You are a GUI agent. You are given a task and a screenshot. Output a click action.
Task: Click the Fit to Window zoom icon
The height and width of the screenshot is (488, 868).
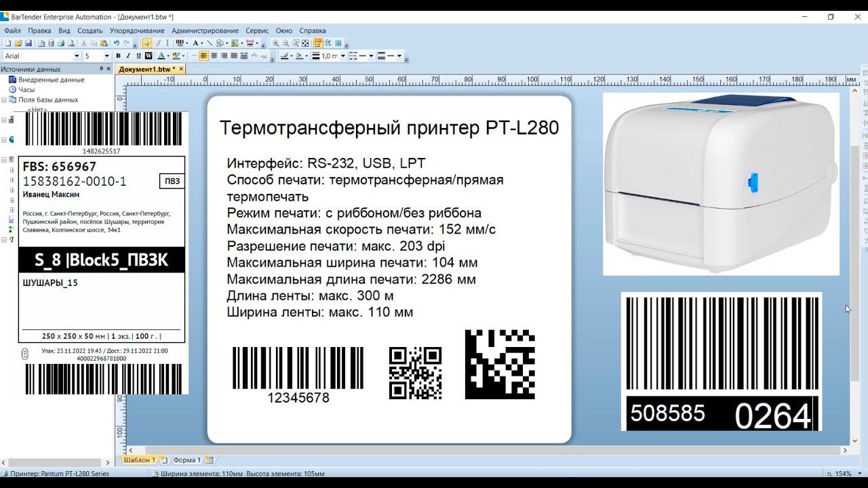(x=304, y=43)
